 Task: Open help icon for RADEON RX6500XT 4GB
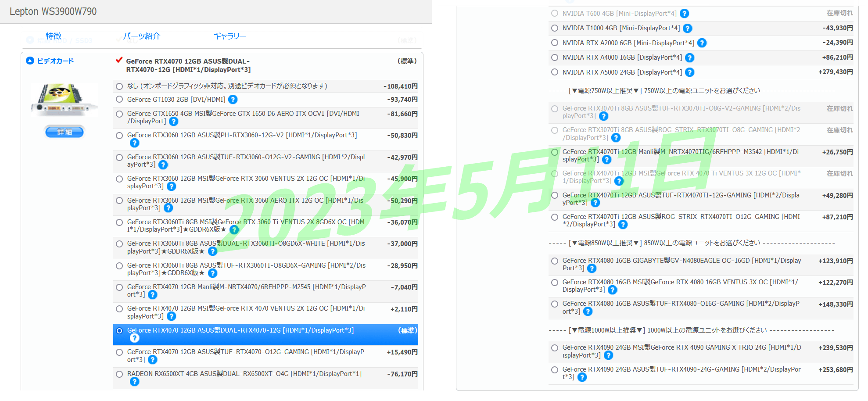point(135,381)
